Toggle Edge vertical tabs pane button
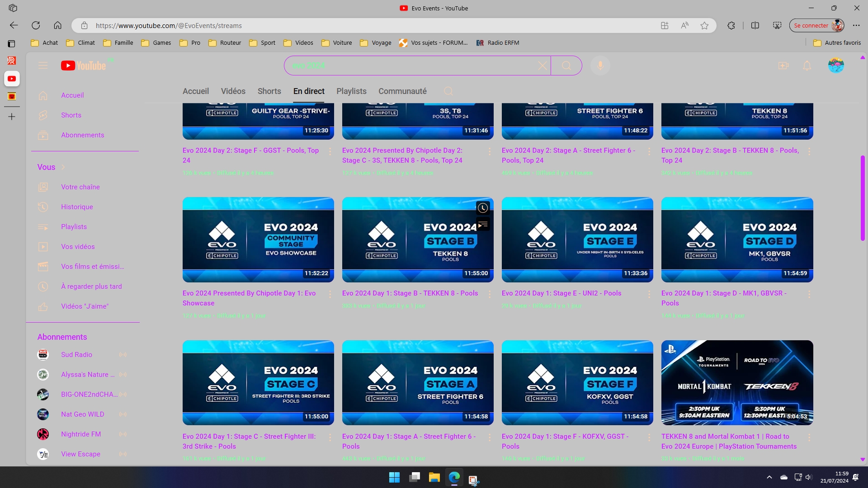 [x=12, y=43]
